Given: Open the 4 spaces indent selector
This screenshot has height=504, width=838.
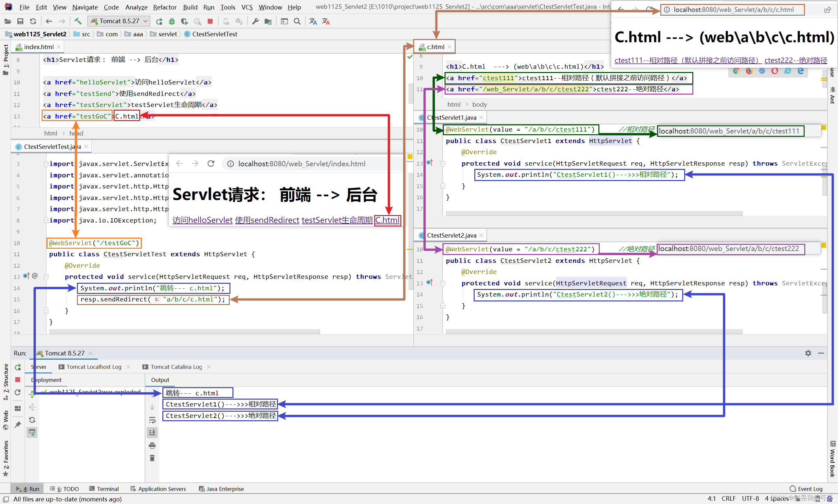Looking at the screenshot, I should click(777, 498).
